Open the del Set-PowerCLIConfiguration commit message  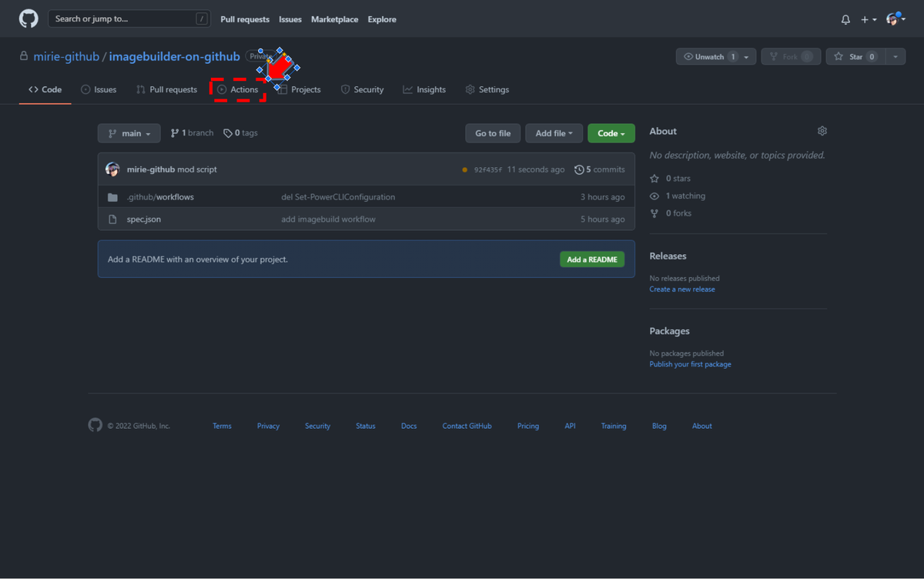[x=338, y=197]
